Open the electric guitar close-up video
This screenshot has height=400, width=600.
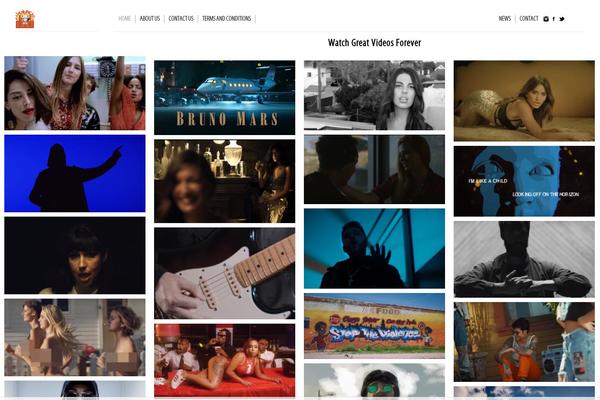click(x=225, y=273)
